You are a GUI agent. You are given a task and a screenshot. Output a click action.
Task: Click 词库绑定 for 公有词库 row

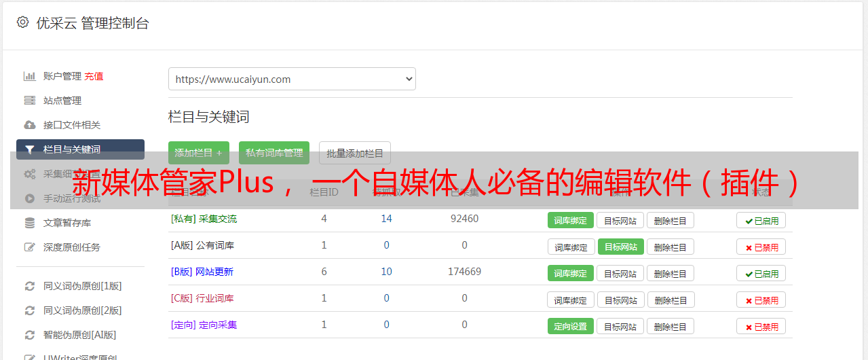[x=571, y=247]
